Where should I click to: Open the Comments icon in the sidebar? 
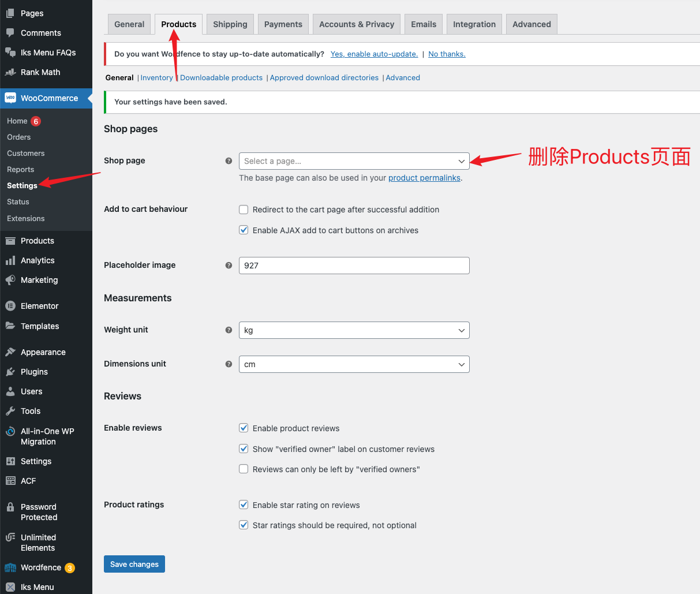tap(12, 33)
